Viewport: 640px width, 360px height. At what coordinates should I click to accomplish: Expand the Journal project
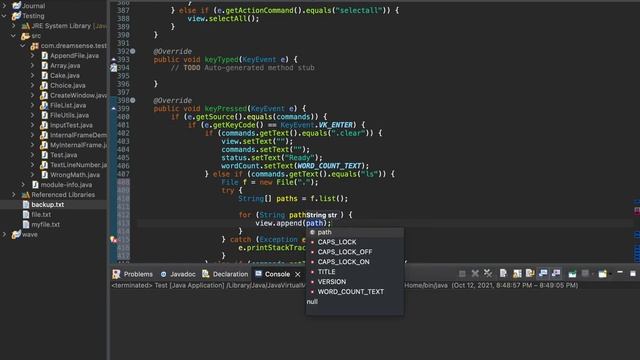coord(4,6)
